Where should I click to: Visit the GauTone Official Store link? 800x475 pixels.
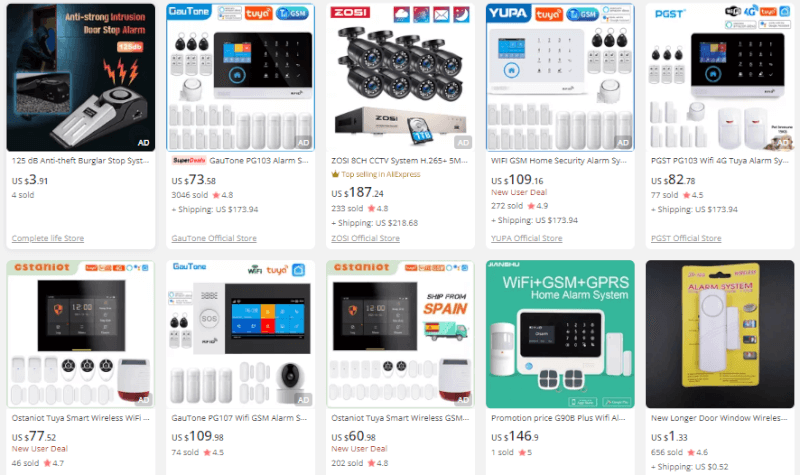click(214, 238)
